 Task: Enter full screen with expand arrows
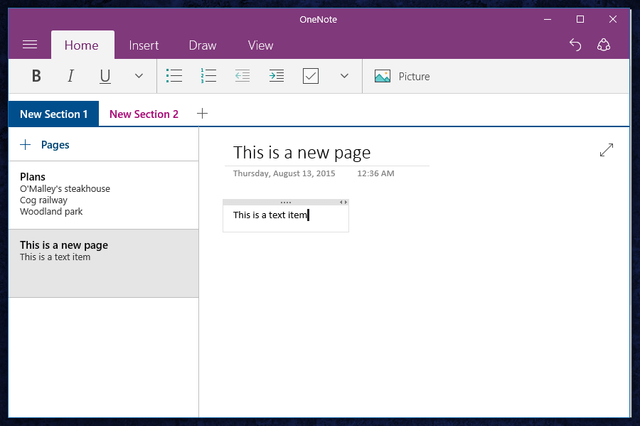point(607,150)
